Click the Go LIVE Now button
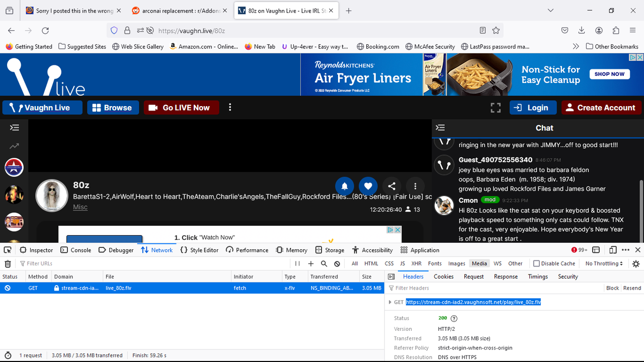Screen dimensions: 644x362 (x=181, y=108)
